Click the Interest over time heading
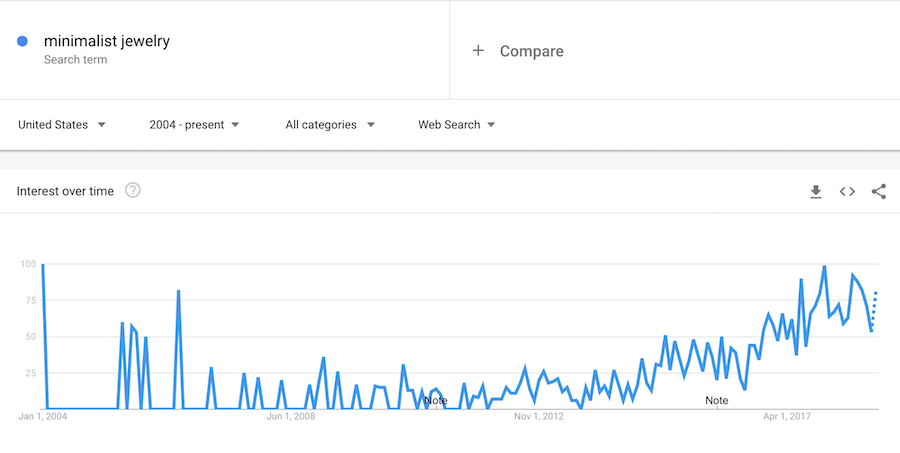900x453 pixels. click(x=65, y=191)
